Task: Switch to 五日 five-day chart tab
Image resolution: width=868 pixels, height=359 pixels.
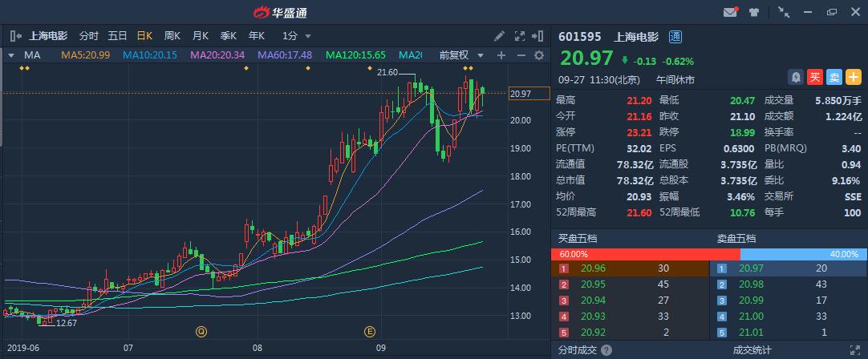Action: pos(117,37)
